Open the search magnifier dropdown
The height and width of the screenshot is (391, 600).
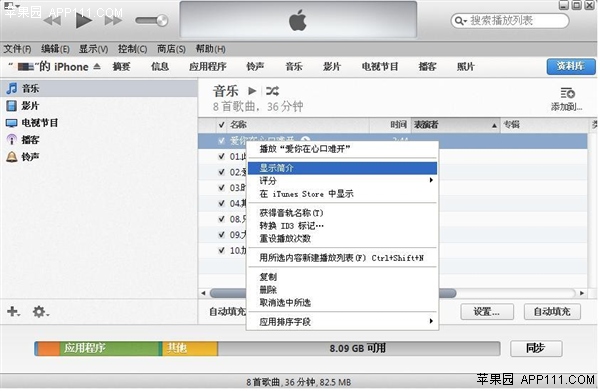point(460,21)
